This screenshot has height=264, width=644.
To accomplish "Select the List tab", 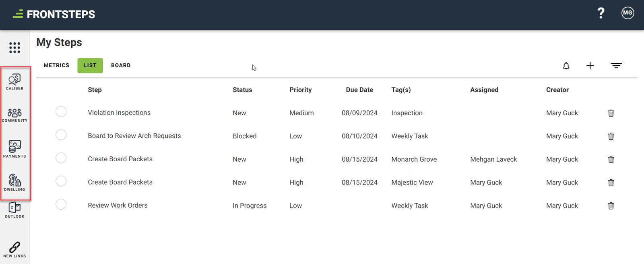I will (x=90, y=65).
